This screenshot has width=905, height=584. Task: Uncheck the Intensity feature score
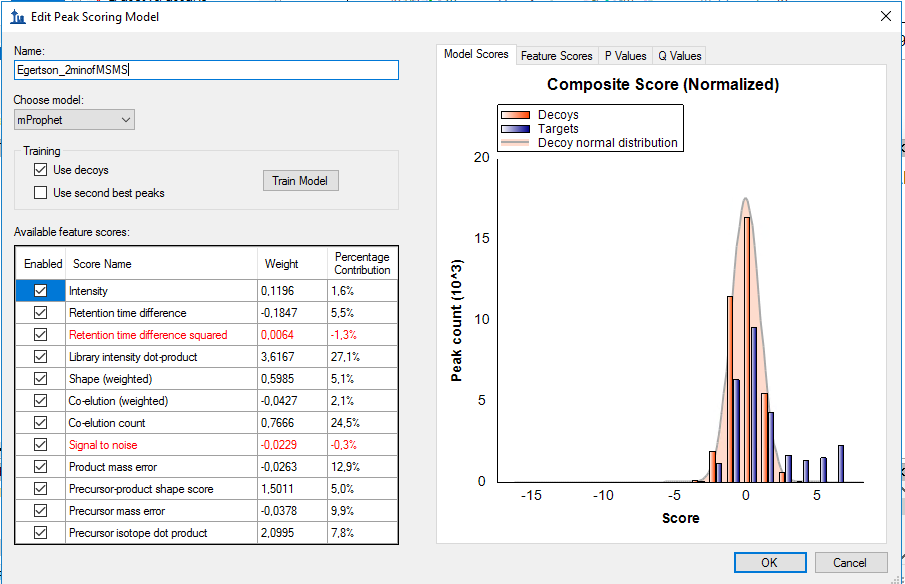41,291
